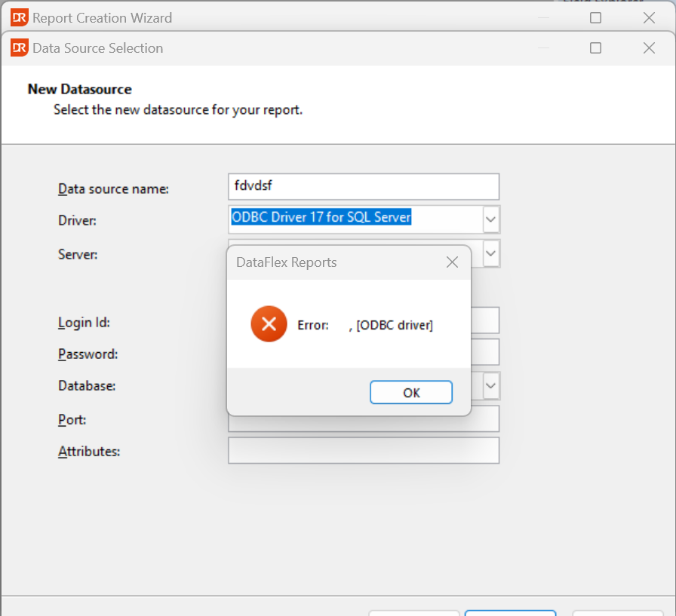Click the DR icon in Data Source Selection
Image resolution: width=676 pixels, height=616 pixels.
click(x=20, y=48)
